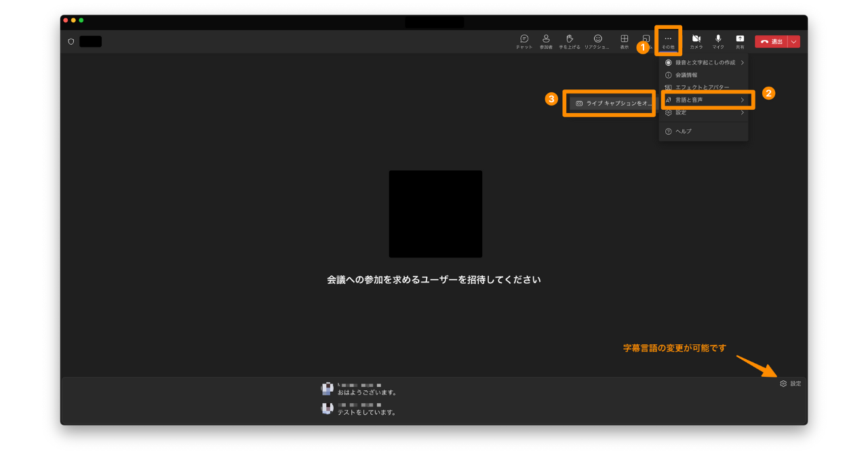Toggle the Microphone (マイク) mute

click(718, 41)
